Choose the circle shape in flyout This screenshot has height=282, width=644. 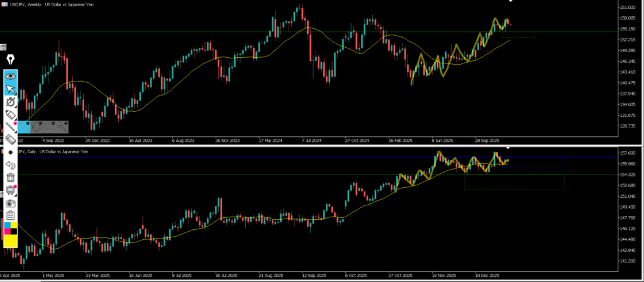36,126
